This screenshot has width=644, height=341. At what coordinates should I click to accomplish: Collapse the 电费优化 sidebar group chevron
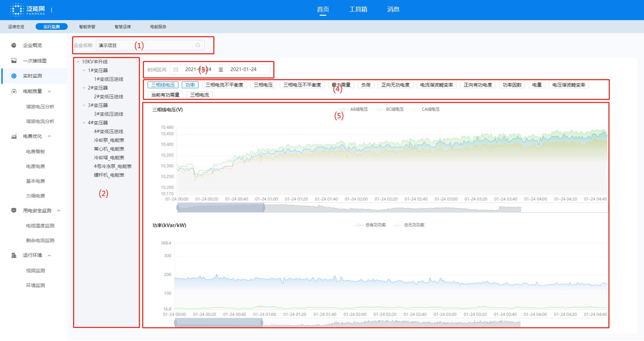pos(49,136)
